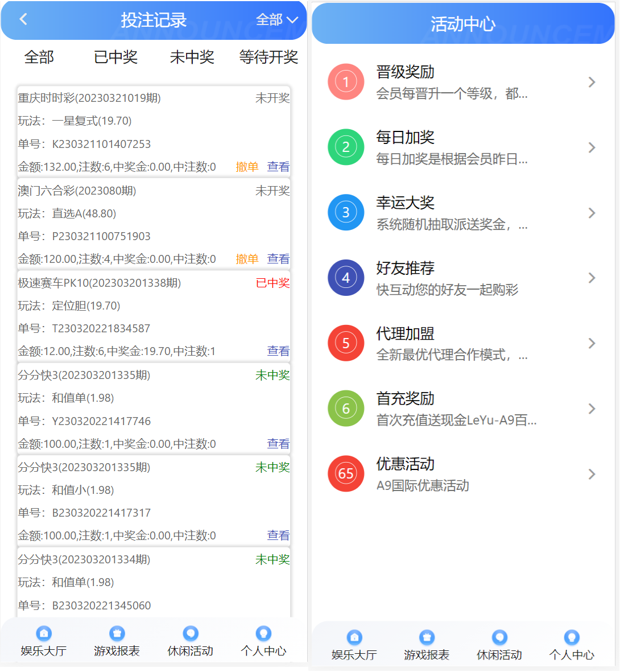Click 撤单 on the 澳门六合彩 order
Viewport: 620px width, 672px height.
pyautogui.click(x=246, y=259)
